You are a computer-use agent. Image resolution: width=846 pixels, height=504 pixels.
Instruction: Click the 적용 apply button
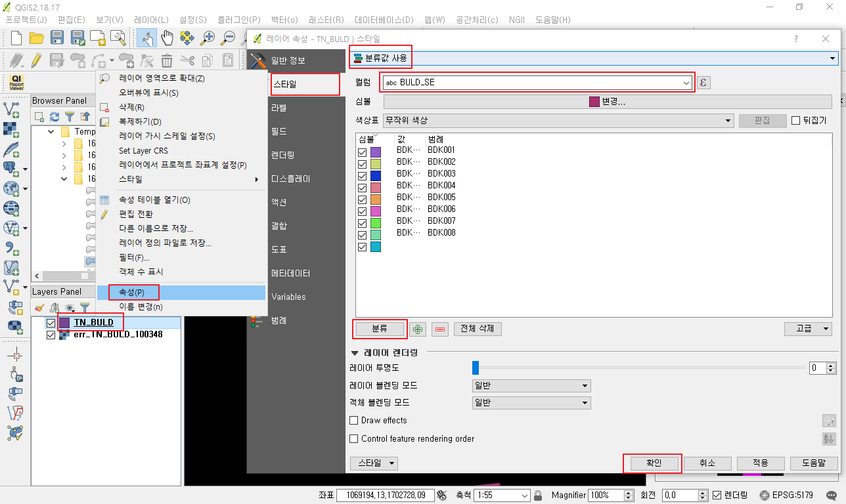pyautogui.click(x=761, y=463)
